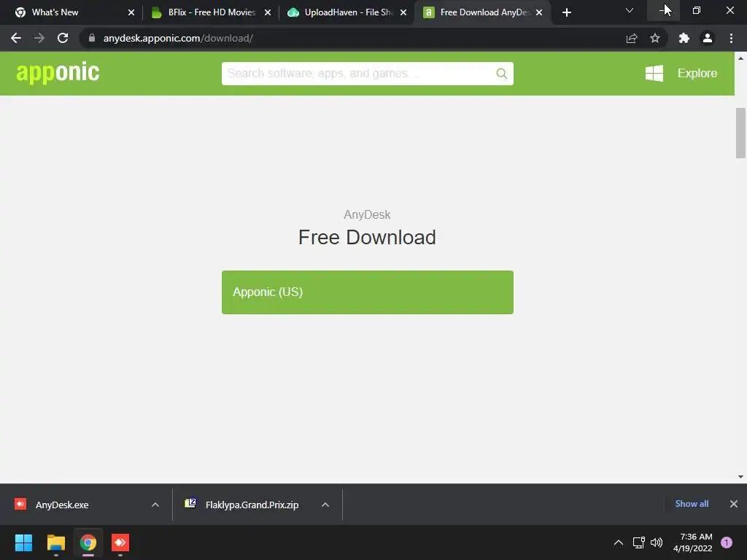
Task: Click the Chrome taskbar icon
Action: [x=88, y=542]
